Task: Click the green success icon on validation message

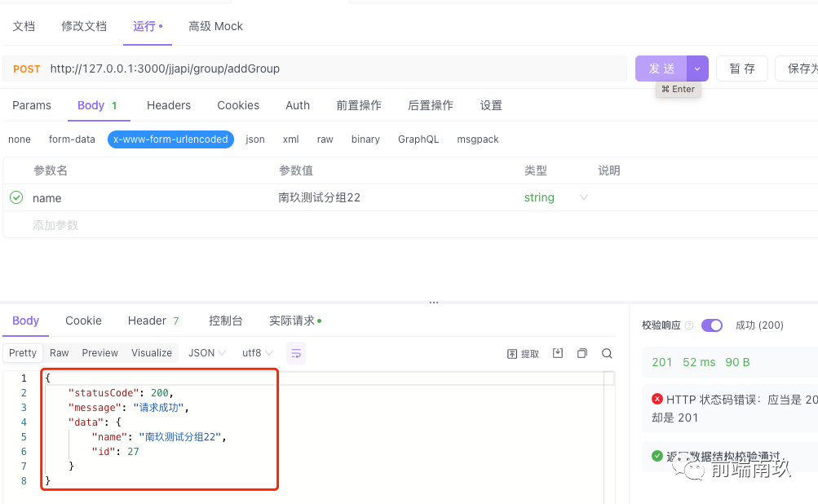Action: point(657,456)
